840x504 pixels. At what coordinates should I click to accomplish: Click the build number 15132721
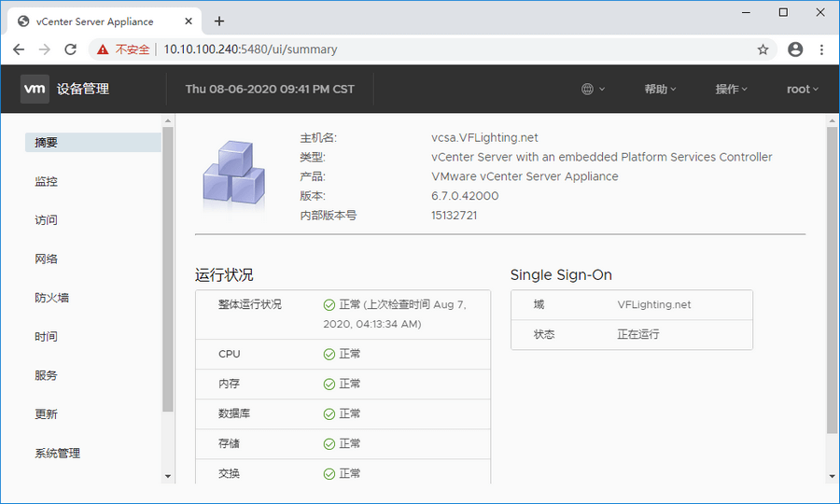coord(454,216)
